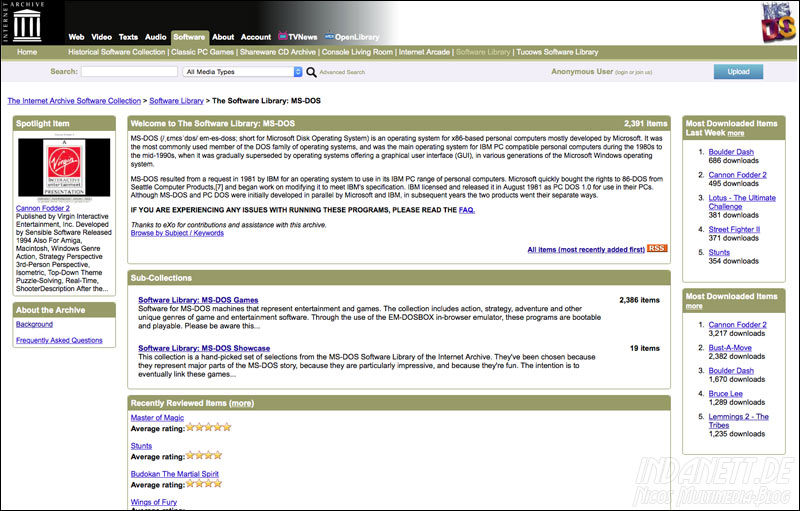Open the RSS feed icon
800x511 pixels.
[x=657, y=248]
